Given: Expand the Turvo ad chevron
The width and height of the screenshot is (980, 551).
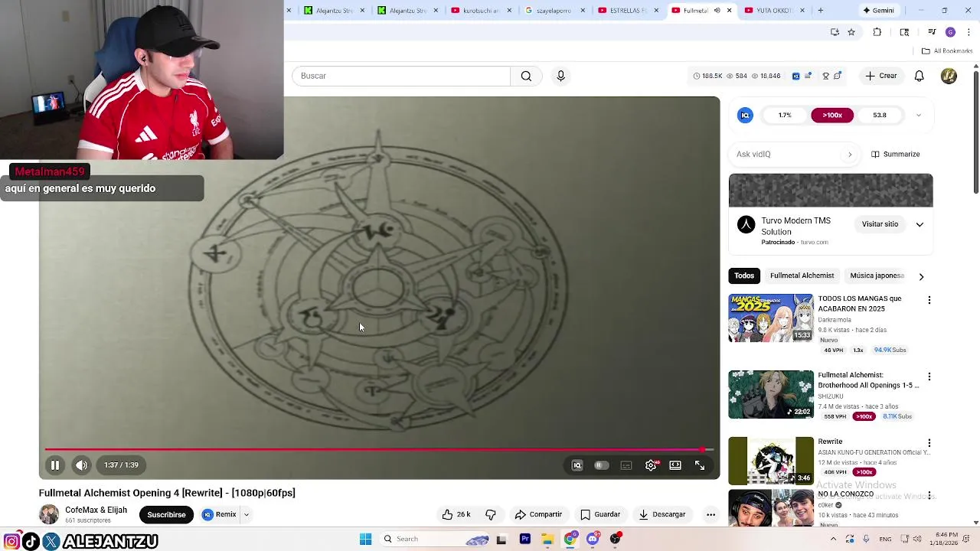Looking at the screenshot, I should coord(920,224).
